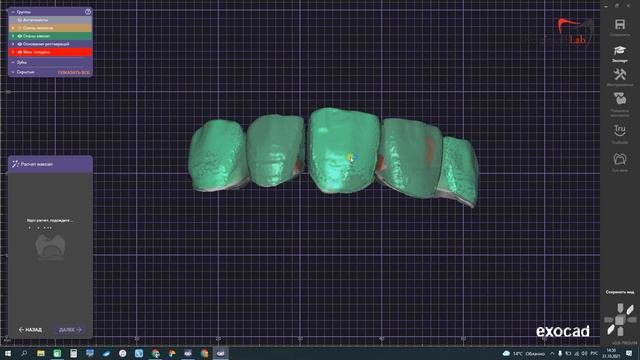
Task: Click the ПОКАЗАТЬ ВСЕ link
Action: [73, 72]
